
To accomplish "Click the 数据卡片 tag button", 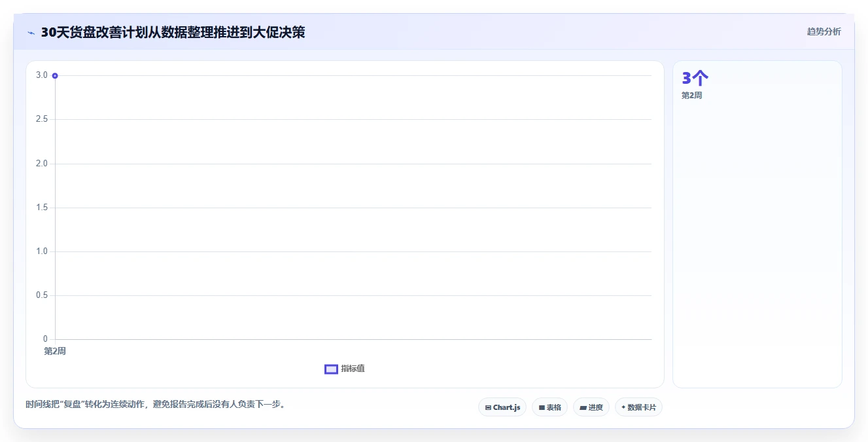I will tap(638, 407).
